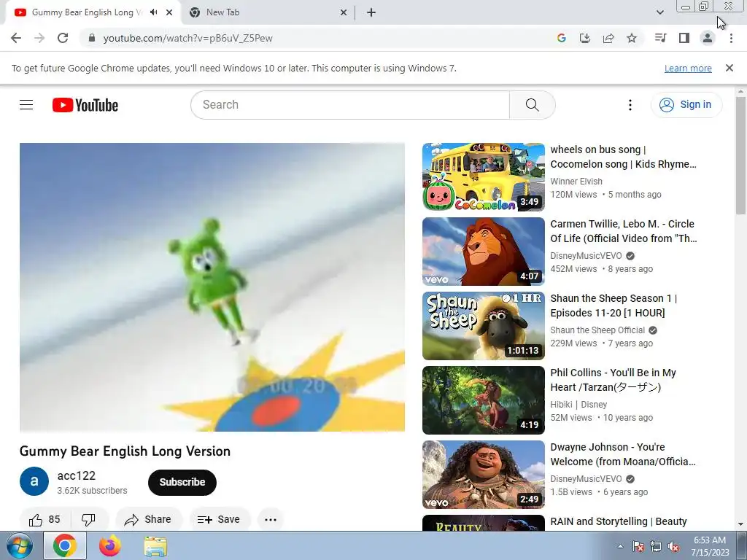Go back to previous page
747x560 pixels.
tap(16, 38)
